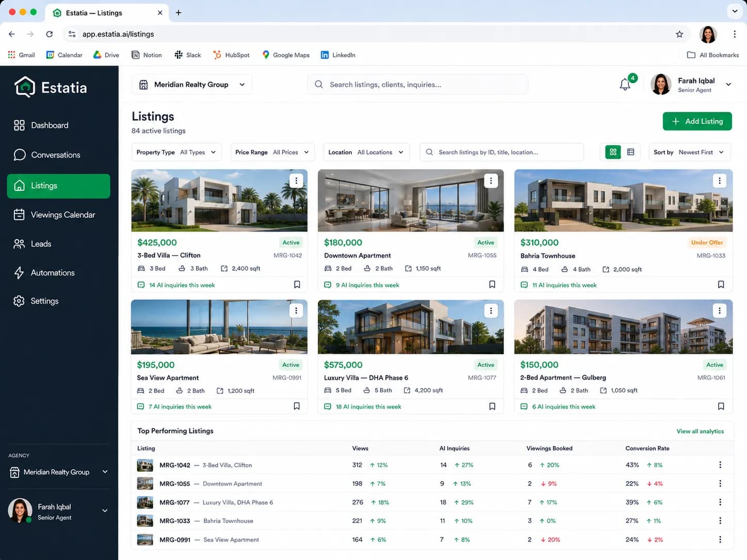This screenshot has width=747, height=560.
Task: Open row actions for MRG-1042
Action: click(x=720, y=465)
